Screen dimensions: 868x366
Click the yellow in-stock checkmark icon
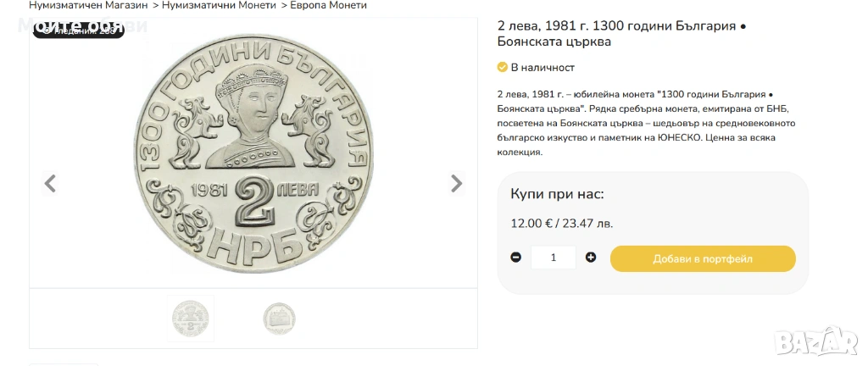click(502, 67)
